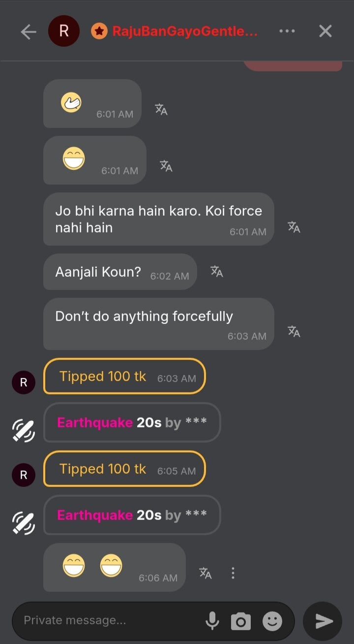Open the three-dots chat options menu
Image resolution: width=354 pixels, height=644 pixels.
click(287, 31)
